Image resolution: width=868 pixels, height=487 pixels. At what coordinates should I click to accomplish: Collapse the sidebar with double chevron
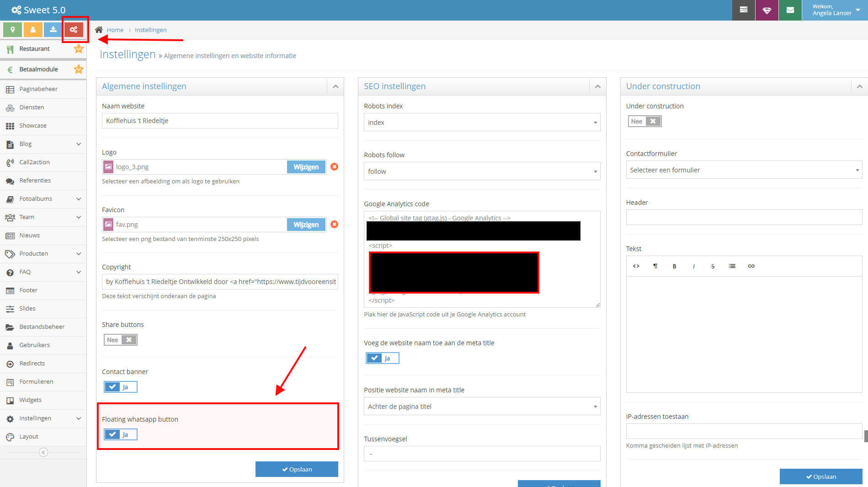43,452
